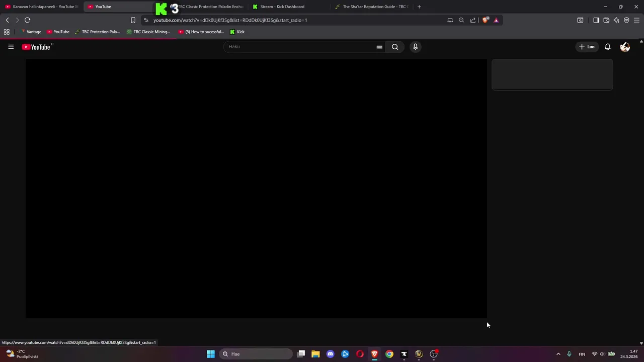The image size is (644, 362).
Task: Open the TBC Protection Pala... bookmark
Action: point(97,32)
